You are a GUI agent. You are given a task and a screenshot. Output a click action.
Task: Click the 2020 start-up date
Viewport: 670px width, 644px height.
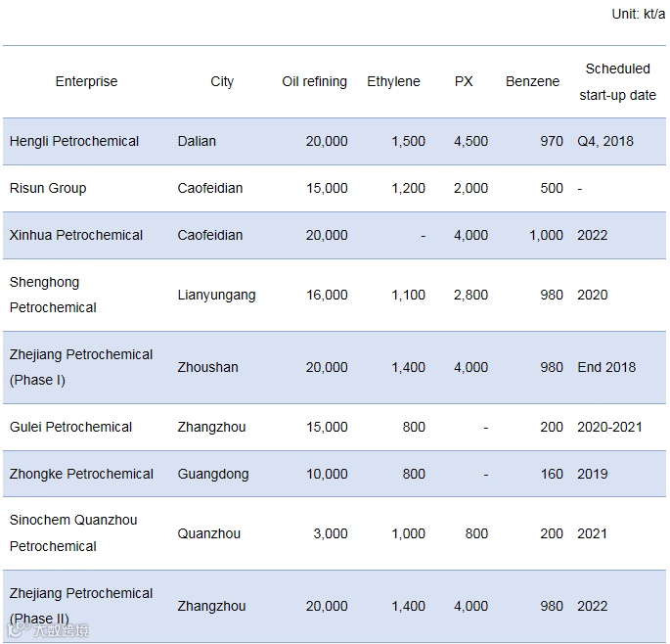coord(592,295)
